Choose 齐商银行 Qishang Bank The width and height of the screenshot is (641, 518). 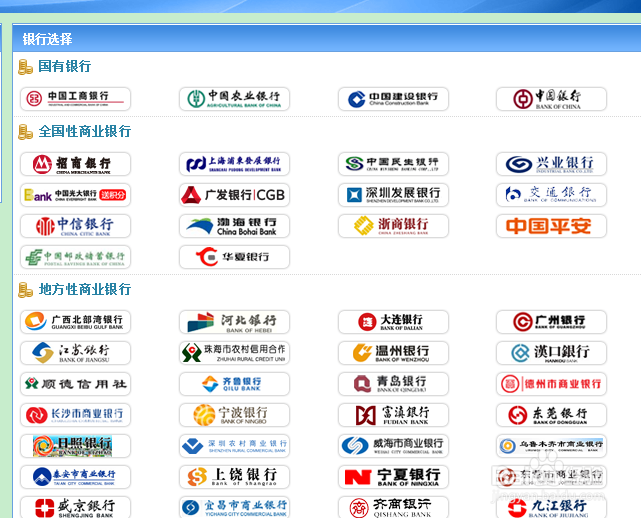393,507
